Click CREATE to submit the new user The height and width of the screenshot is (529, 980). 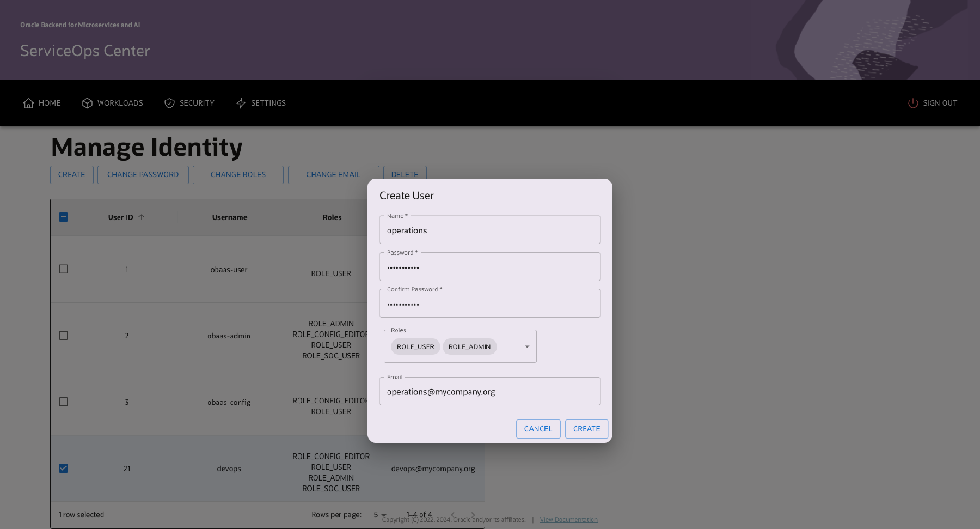point(586,429)
